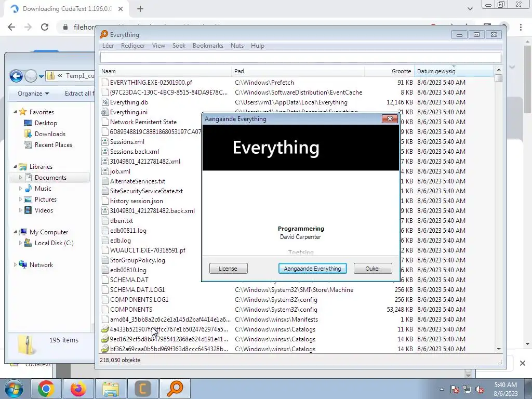Click the 53,248 KB size cell
Image resolution: width=532 pixels, height=399 pixels.
(400, 310)
